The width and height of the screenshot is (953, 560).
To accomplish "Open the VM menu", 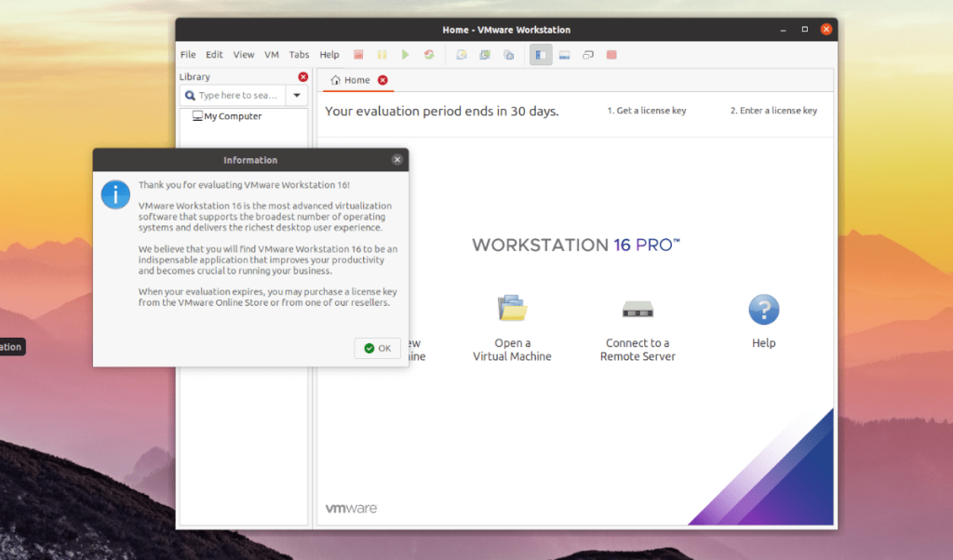I will coord(271,54).
